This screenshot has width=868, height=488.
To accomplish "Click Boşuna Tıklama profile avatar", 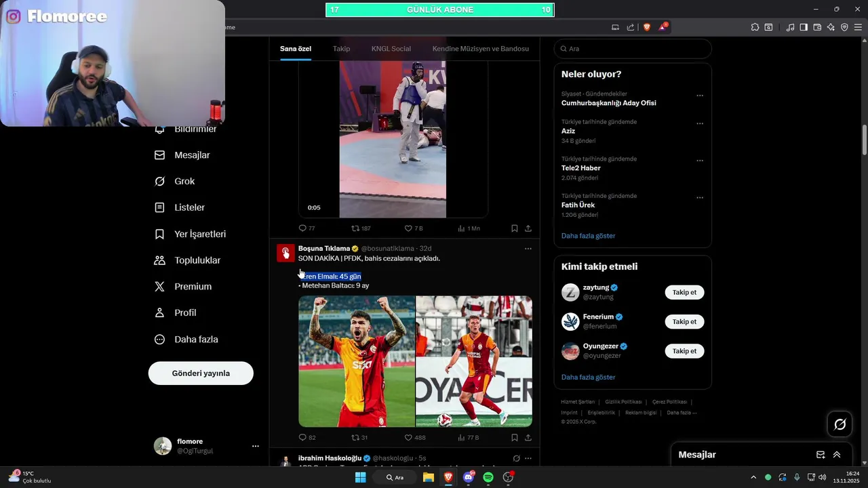I will pos(285,253).
